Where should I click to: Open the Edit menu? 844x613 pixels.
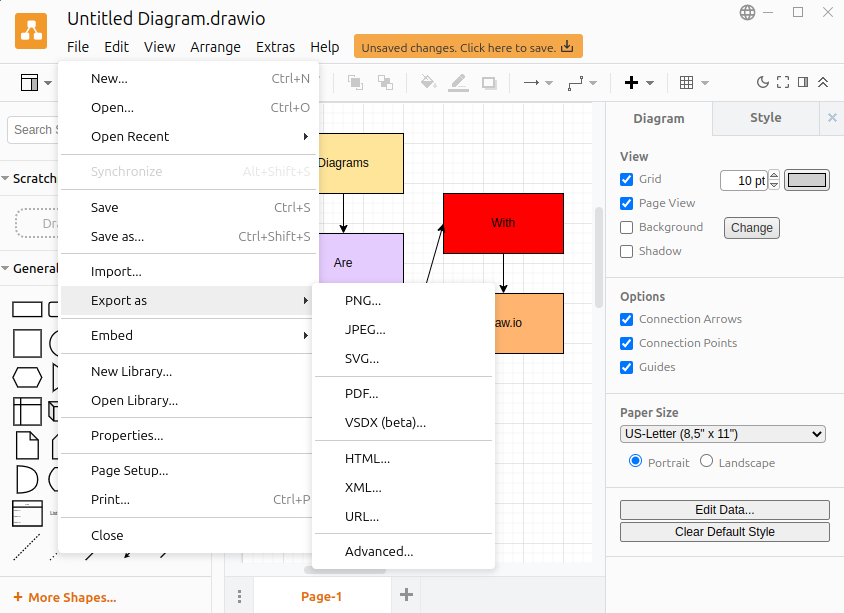point(116,47)
